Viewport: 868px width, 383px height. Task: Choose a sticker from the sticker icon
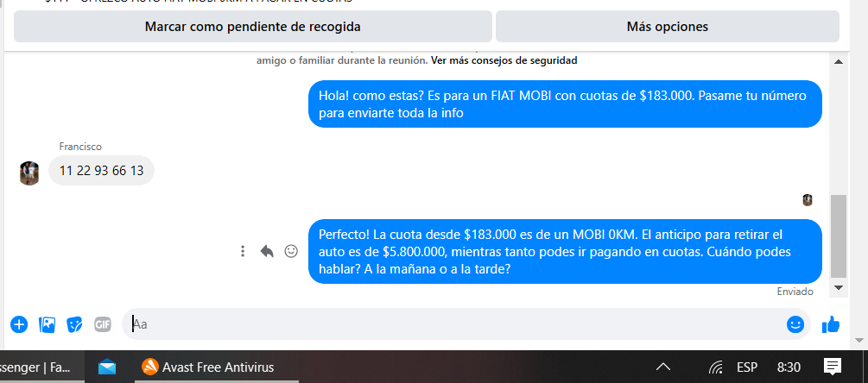tap(75, 324)
